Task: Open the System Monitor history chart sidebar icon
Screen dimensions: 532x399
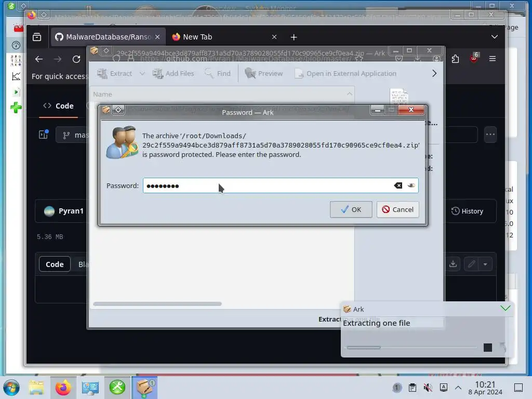Action: coord(16,76)
